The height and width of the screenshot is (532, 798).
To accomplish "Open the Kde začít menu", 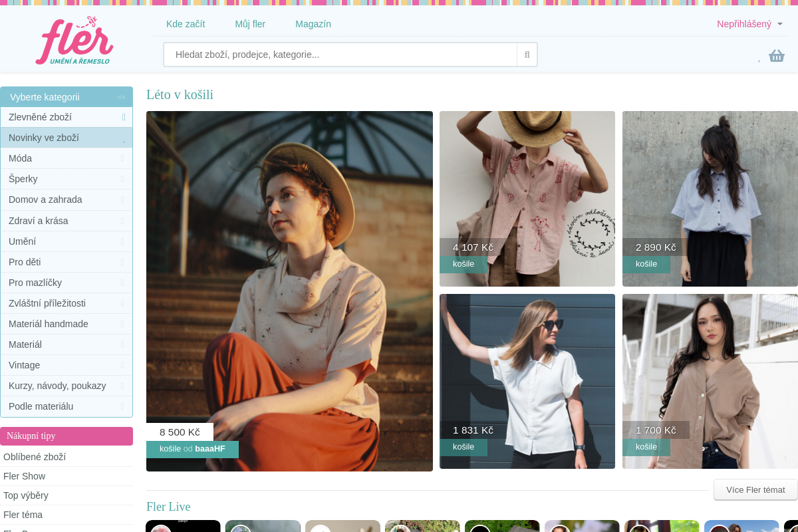I will [186, 24].
